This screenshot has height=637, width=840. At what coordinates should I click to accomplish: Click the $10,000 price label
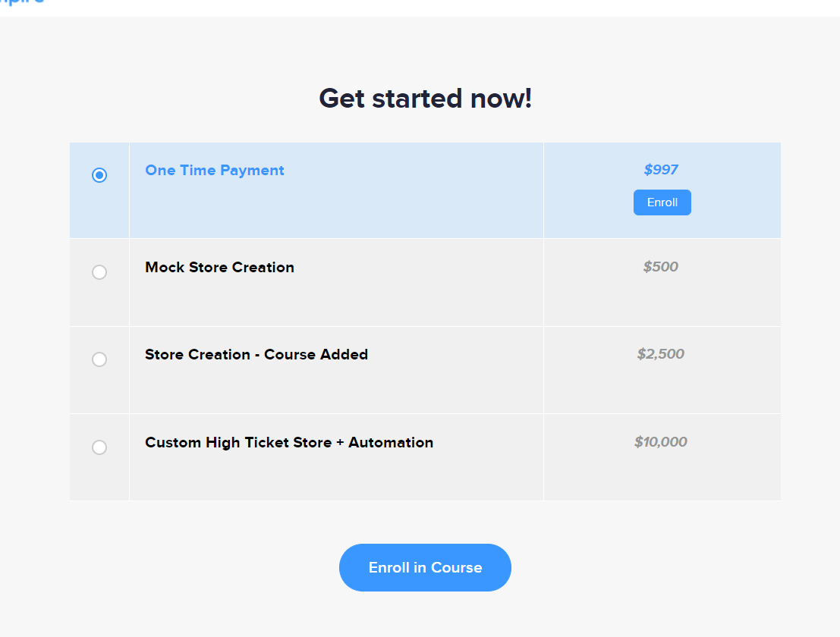[661, 441]
